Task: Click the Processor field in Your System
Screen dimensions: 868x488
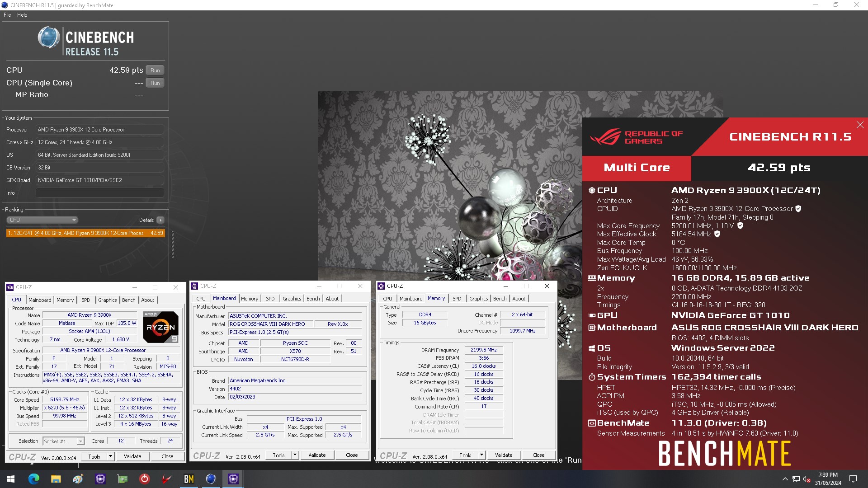Action: pos(100,130)
